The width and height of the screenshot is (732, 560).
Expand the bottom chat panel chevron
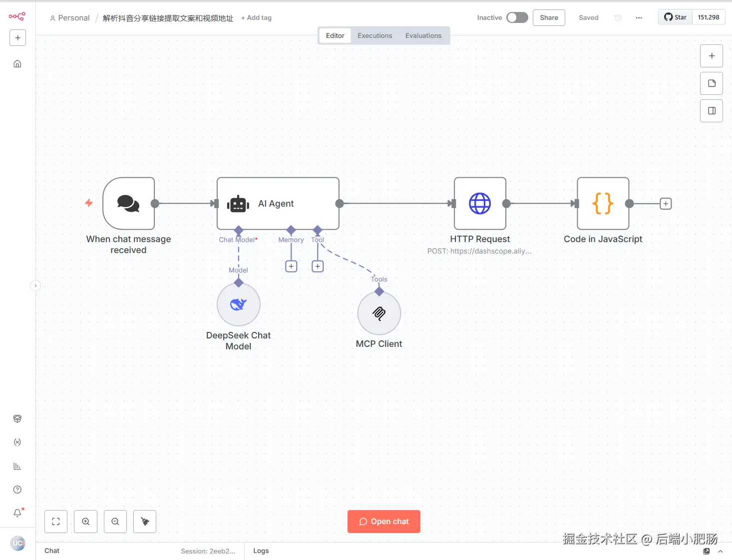coord(720,551)
